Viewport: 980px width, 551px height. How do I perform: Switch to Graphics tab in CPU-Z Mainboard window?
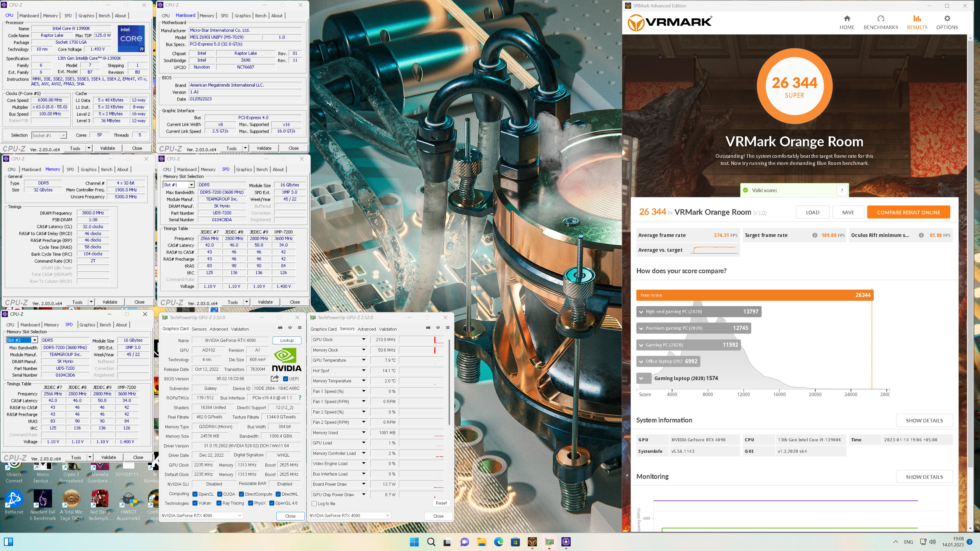pos(243,16)
